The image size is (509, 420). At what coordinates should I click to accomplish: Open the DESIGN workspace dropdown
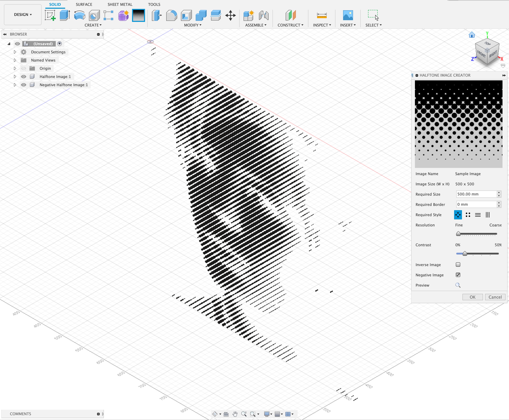[23, 15]
